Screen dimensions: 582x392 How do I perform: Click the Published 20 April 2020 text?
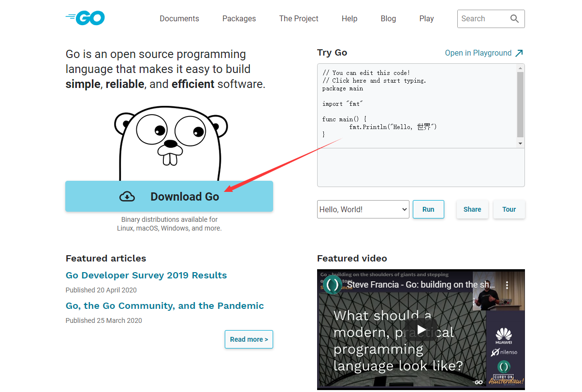tap(101, 290)
